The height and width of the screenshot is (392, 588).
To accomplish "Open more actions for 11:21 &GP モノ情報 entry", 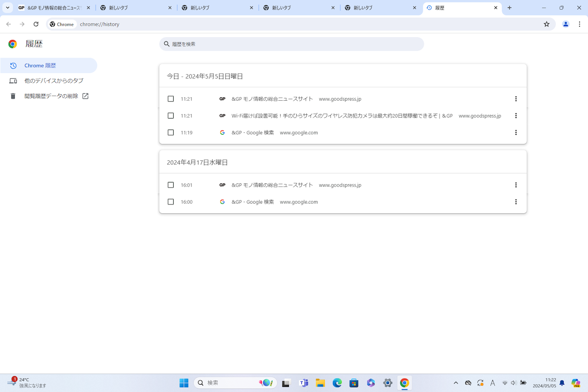I will (x=516, y=99).
